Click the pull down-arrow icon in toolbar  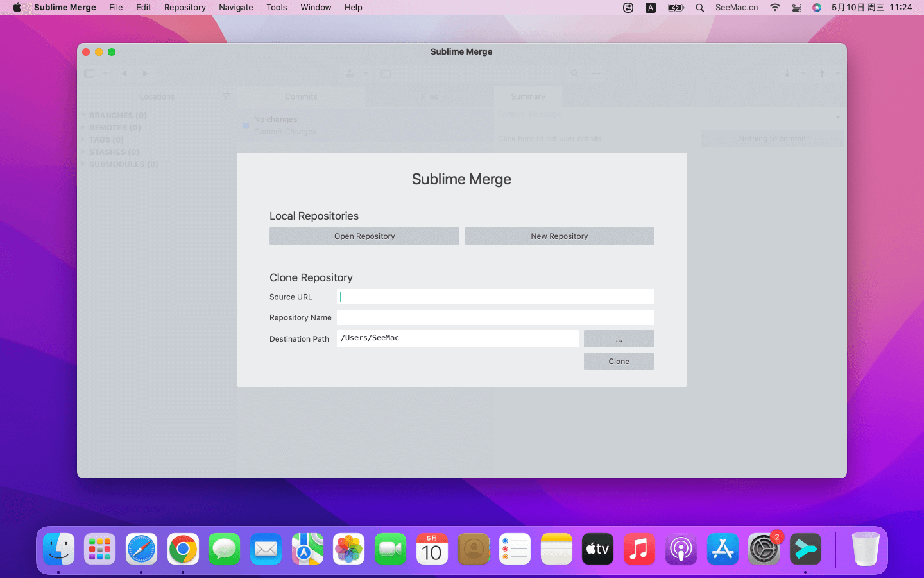point(787,73)
